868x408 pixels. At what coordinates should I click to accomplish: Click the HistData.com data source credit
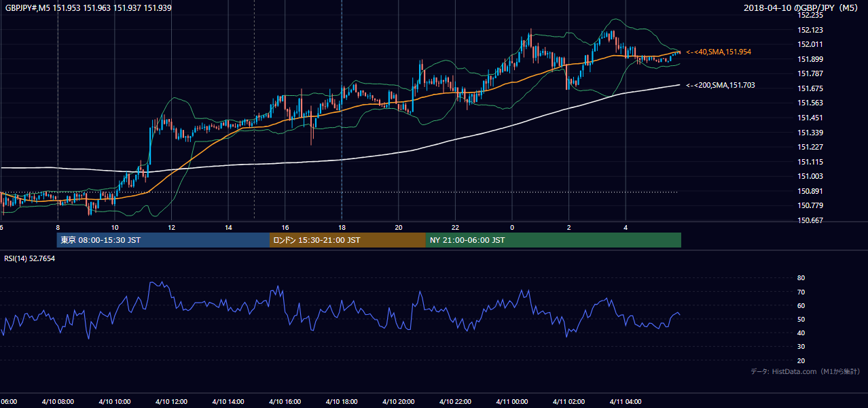click(x=806, y=371)
